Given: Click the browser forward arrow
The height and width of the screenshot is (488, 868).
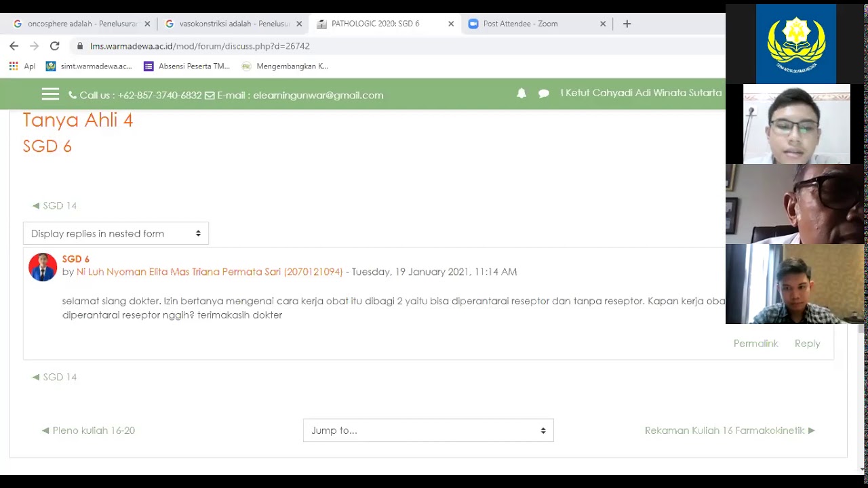Looking at the screenshot, I should pyautogui.click(x=35, y=46).
